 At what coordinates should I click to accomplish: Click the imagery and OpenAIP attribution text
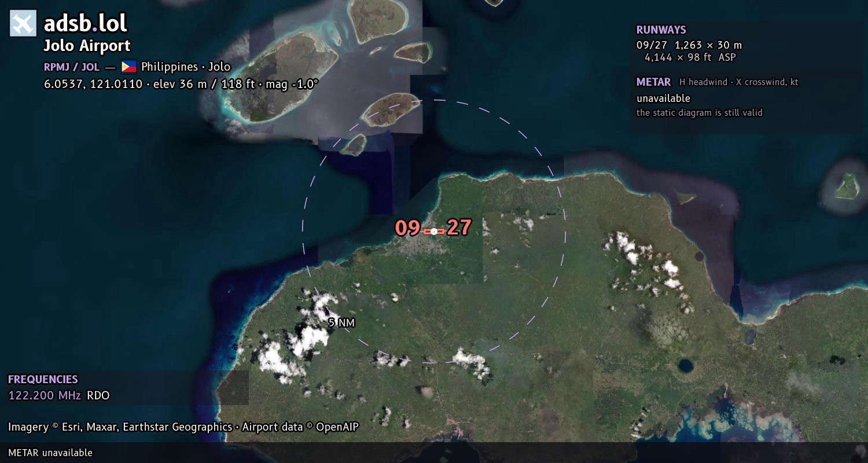pyautogui.click(x=183, y=427)
